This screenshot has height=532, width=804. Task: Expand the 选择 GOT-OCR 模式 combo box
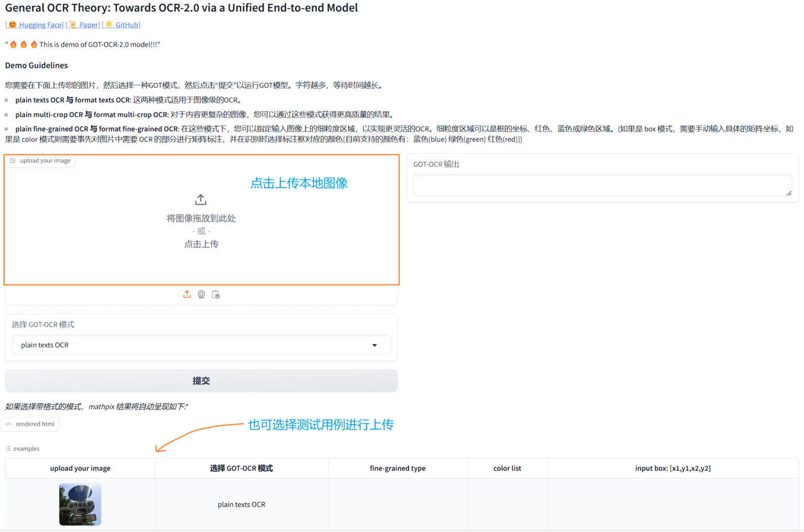202,345
